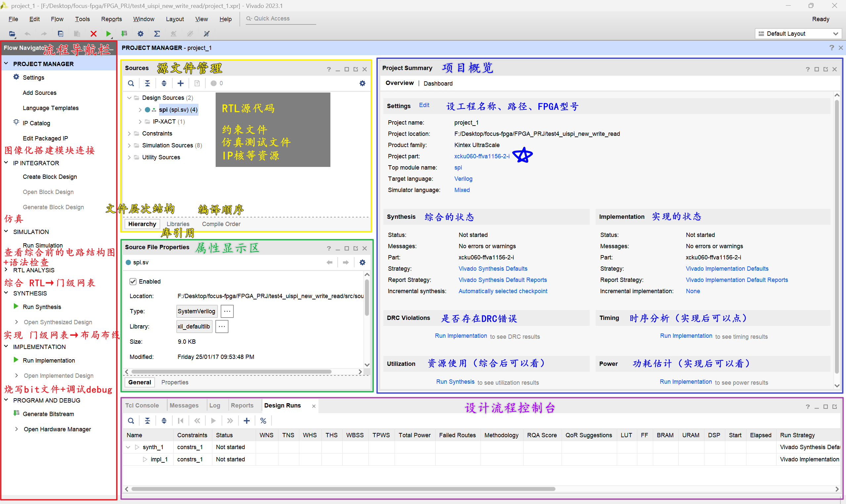This screenshot has width=846, height=504.
Task: Create a new run with plus icon
Action: pos(247,421)
